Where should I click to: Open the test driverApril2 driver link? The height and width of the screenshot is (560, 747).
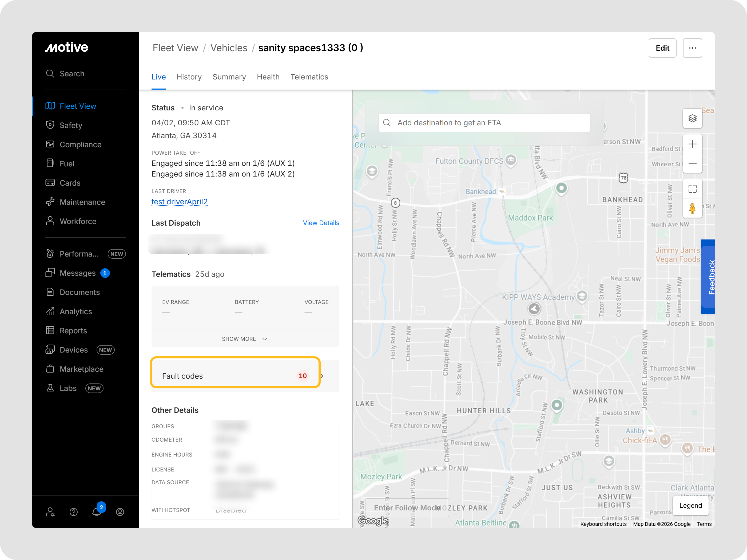(179, 202)
